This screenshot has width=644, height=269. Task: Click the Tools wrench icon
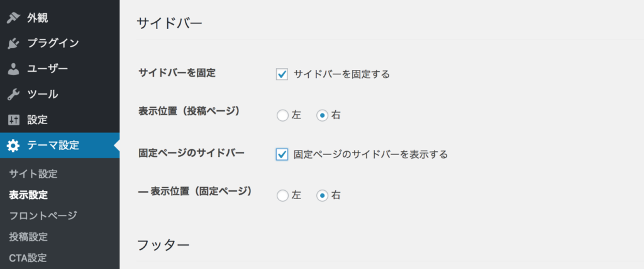(13, 94)
